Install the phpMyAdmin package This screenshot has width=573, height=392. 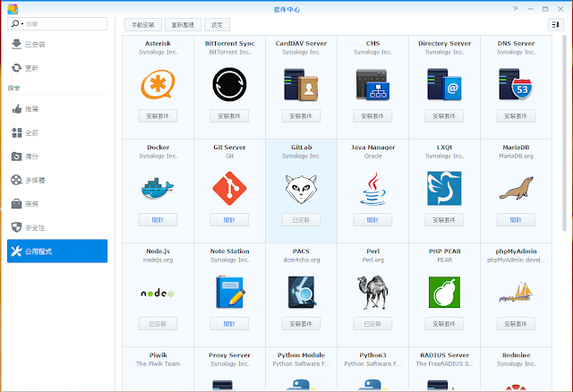(516, 324)
